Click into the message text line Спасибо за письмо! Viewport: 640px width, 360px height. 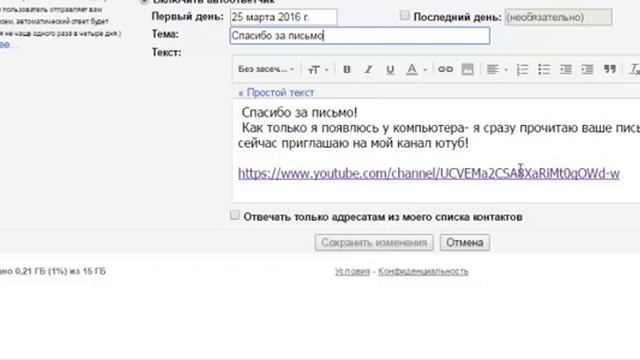click(300, 112)
